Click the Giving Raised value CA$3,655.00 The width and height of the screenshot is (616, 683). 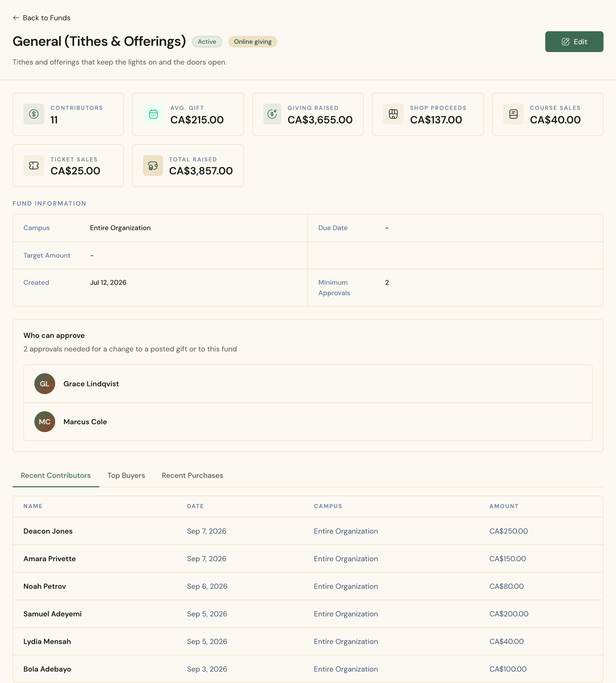point(320,119)
